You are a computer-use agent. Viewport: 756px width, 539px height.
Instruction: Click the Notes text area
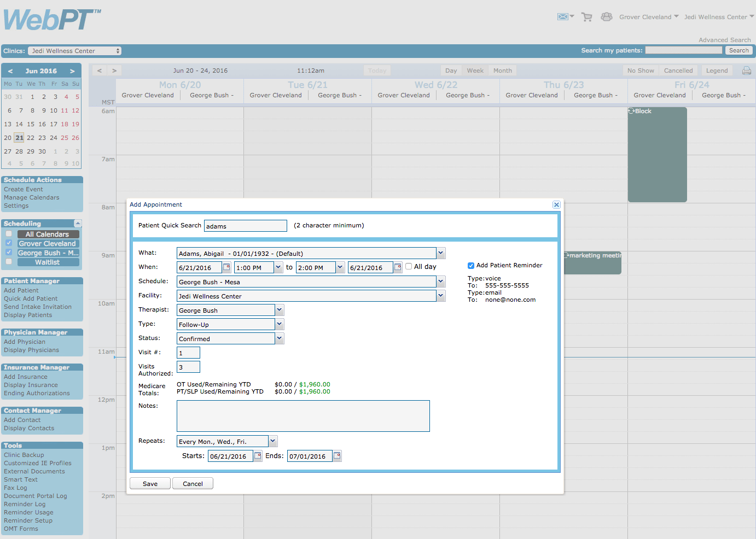(303, 416)
